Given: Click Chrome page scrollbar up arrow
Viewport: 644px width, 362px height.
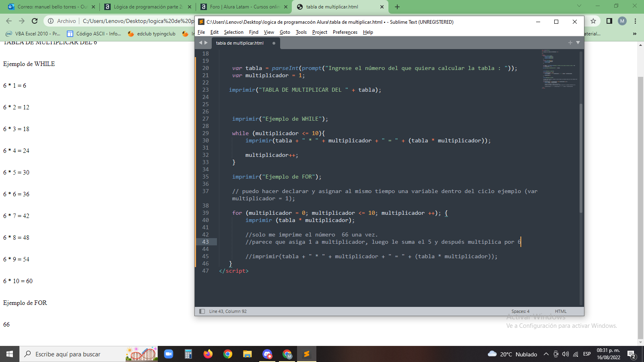Looking at the screenshot, I should (640, 45).
